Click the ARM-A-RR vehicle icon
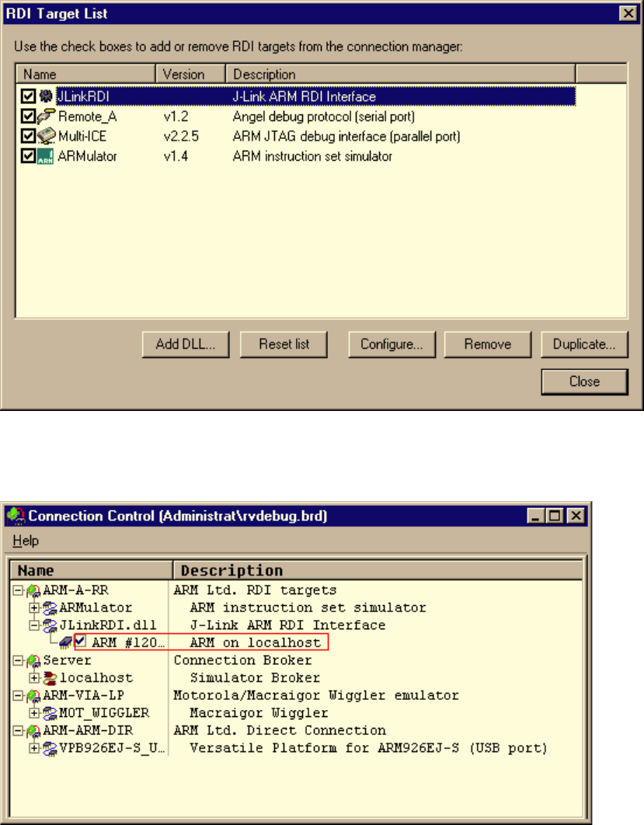The height and width of the screenshot is (825, 644). click(x=33, y=591)
